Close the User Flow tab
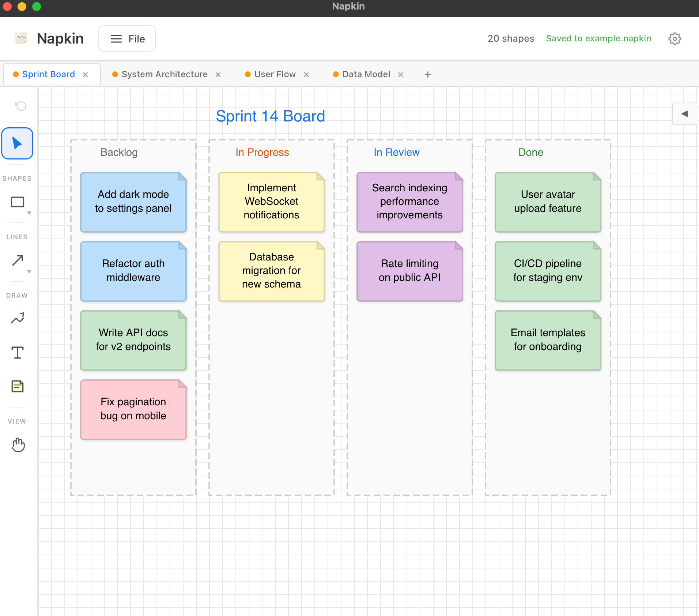699x616 pixels. (306, 74)
